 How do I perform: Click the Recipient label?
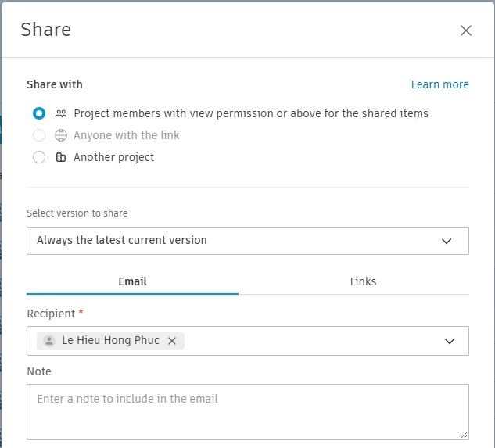(x=51, y=314)
